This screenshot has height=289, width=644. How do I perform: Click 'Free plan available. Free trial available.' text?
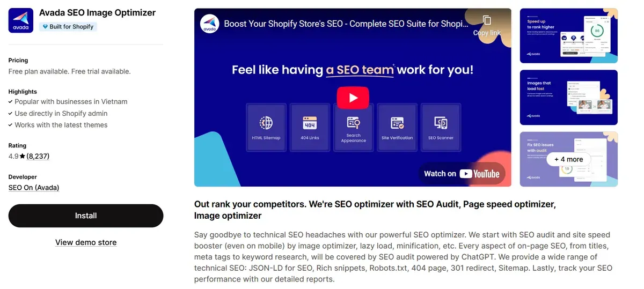[70, 71]
